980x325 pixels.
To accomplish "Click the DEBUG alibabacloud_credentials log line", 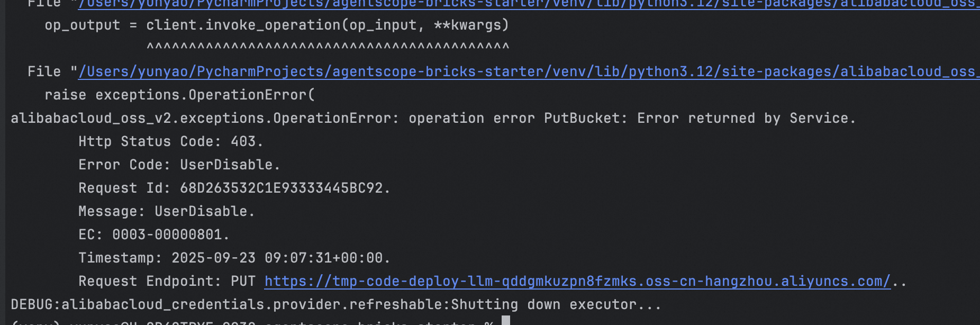I will [336, 304].
